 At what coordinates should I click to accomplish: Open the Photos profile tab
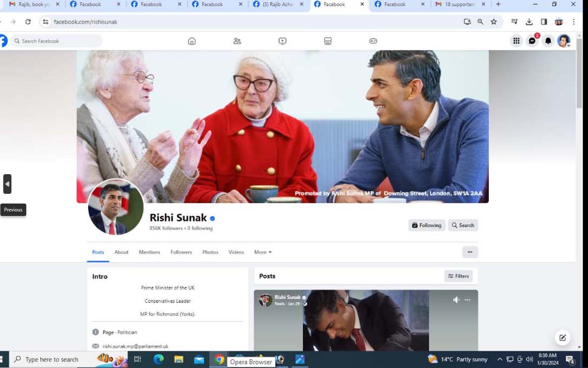point(210,252)
